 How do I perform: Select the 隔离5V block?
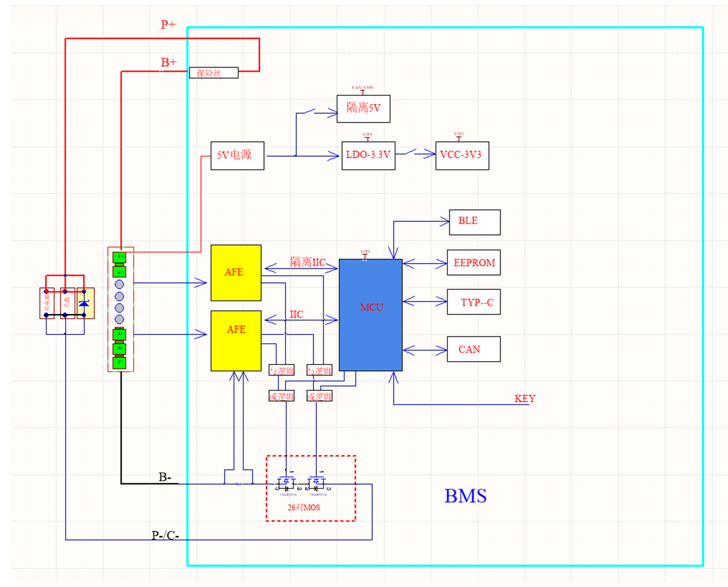tap(364, 109)
